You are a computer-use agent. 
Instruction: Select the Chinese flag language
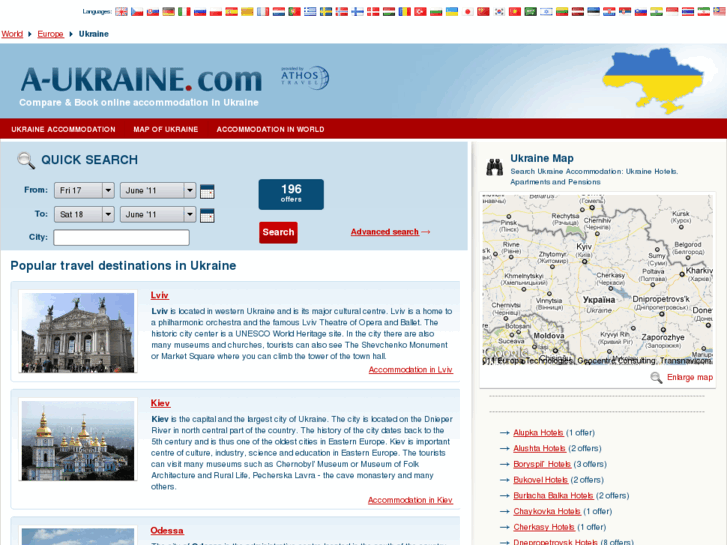tap(484, 12)
